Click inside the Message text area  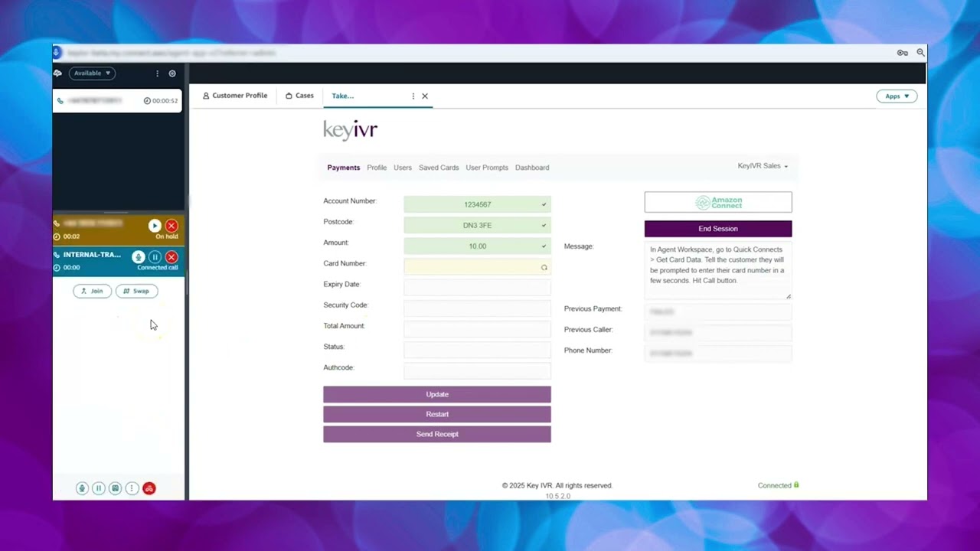click(718, 270)
